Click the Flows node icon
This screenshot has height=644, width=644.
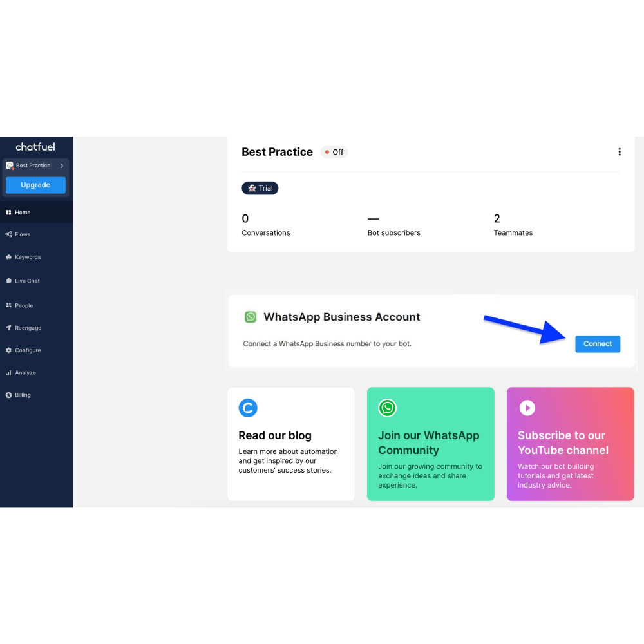(8, 234)
